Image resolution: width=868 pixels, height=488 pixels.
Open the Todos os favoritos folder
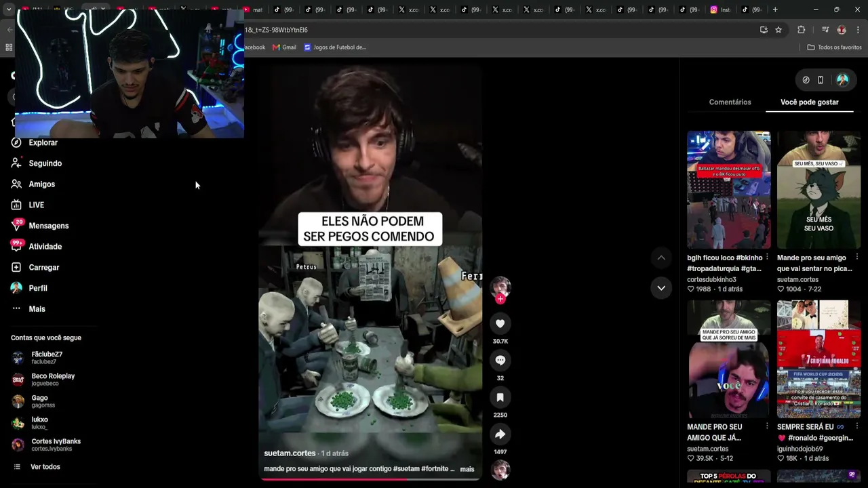tap(834, 47)
